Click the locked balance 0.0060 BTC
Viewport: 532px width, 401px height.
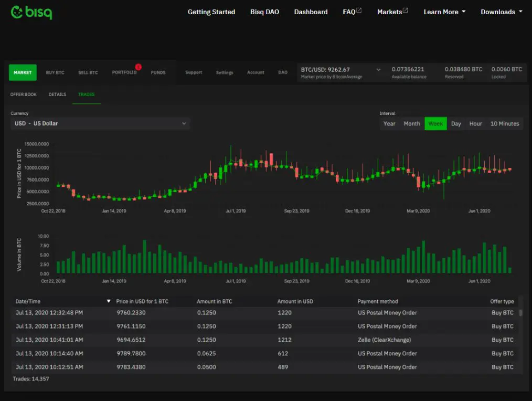pos(506,69)
